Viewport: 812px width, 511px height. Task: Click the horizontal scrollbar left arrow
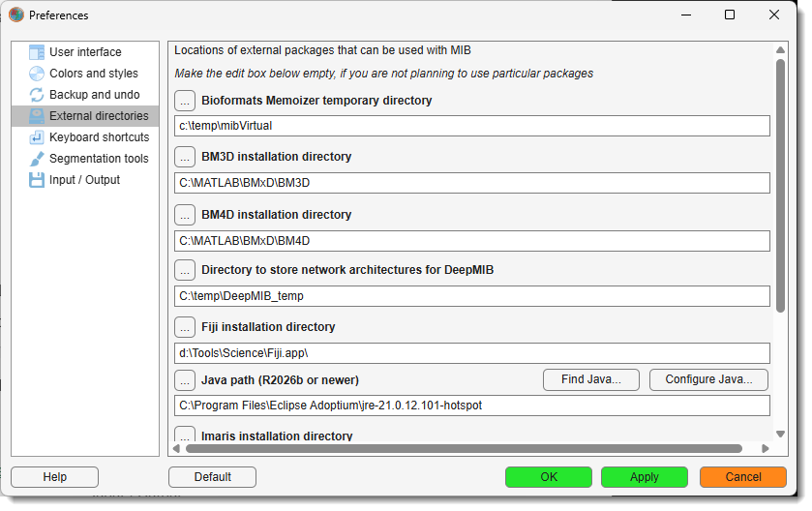pyautogui.click(x=176, y=448)
